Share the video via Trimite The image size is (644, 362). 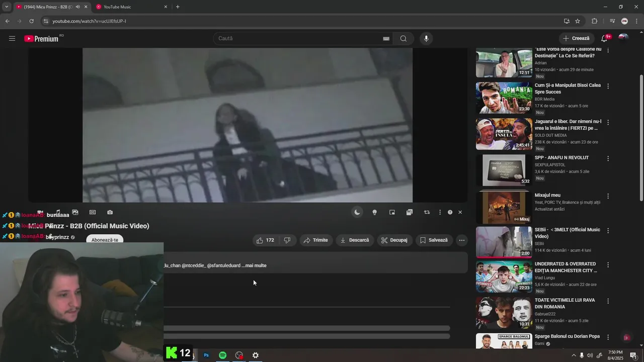pos(315,240)
